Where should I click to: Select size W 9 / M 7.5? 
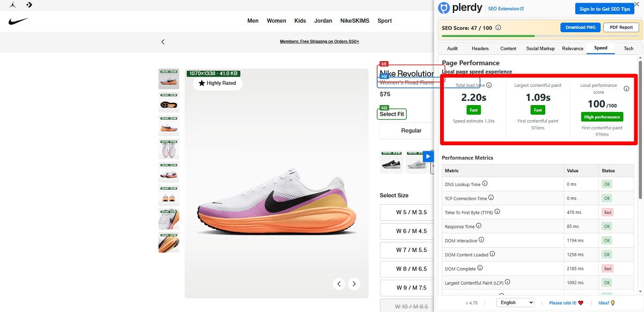407,288
